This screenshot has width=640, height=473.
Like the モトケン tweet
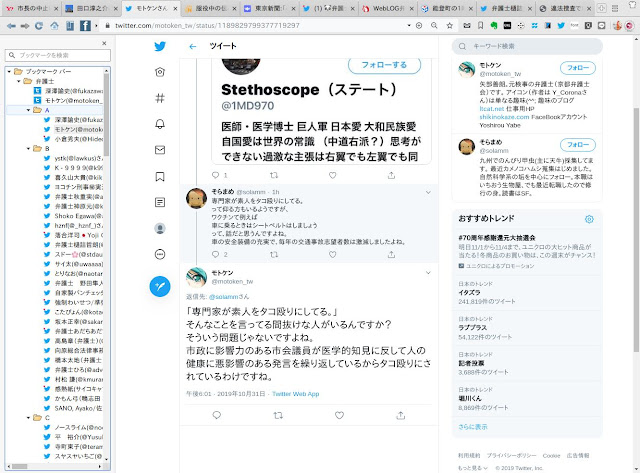tap(339, 415)
